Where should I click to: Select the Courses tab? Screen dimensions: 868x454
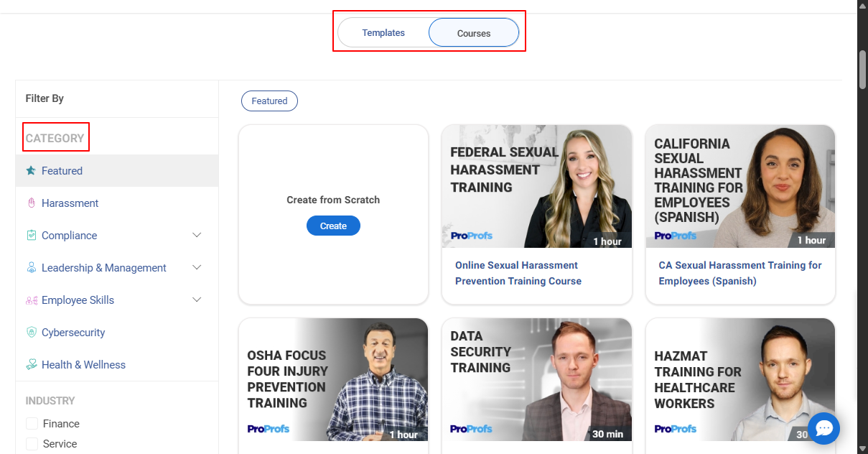[x=473, y=32]
